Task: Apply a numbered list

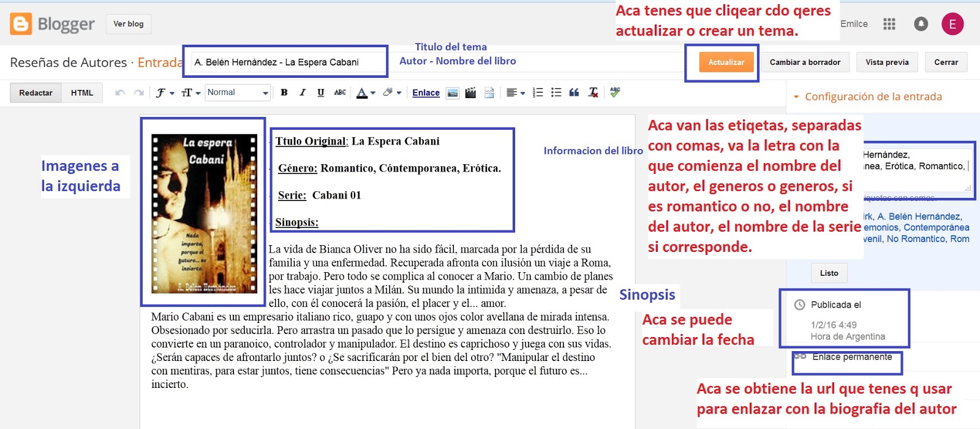Action: coord(538,93)
